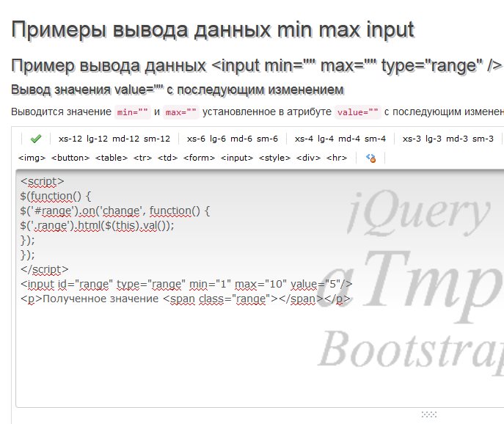The width and height of the screenshot is (504, 424).
Task: Click the <div> tag button
Action: point(308,158)
